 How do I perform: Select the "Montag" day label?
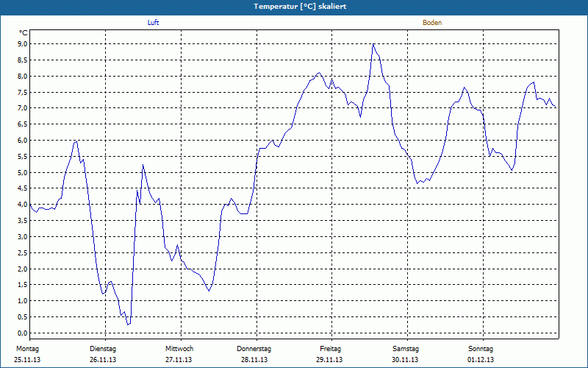[27, 349]
